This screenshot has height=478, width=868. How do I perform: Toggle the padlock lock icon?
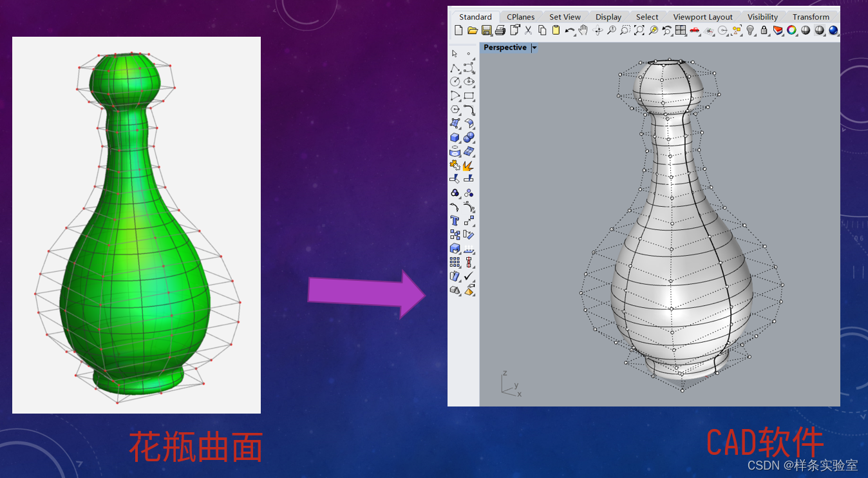pos(766,30)
